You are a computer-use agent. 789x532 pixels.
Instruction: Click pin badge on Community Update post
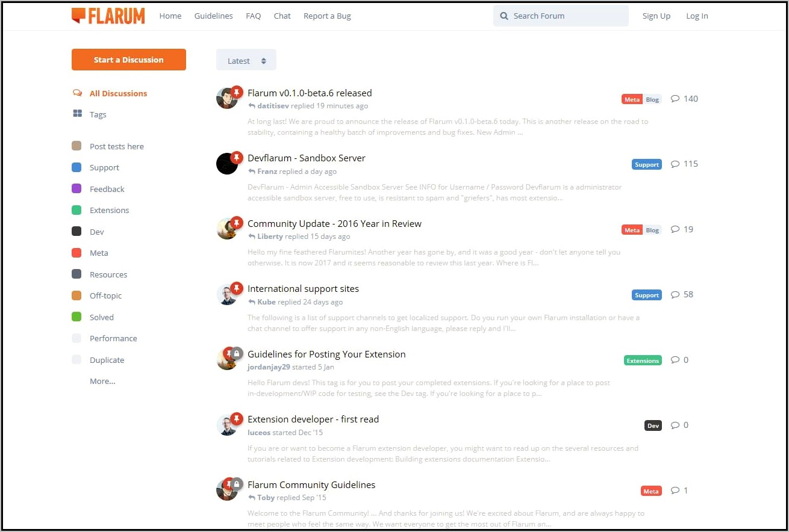point(237,223)
